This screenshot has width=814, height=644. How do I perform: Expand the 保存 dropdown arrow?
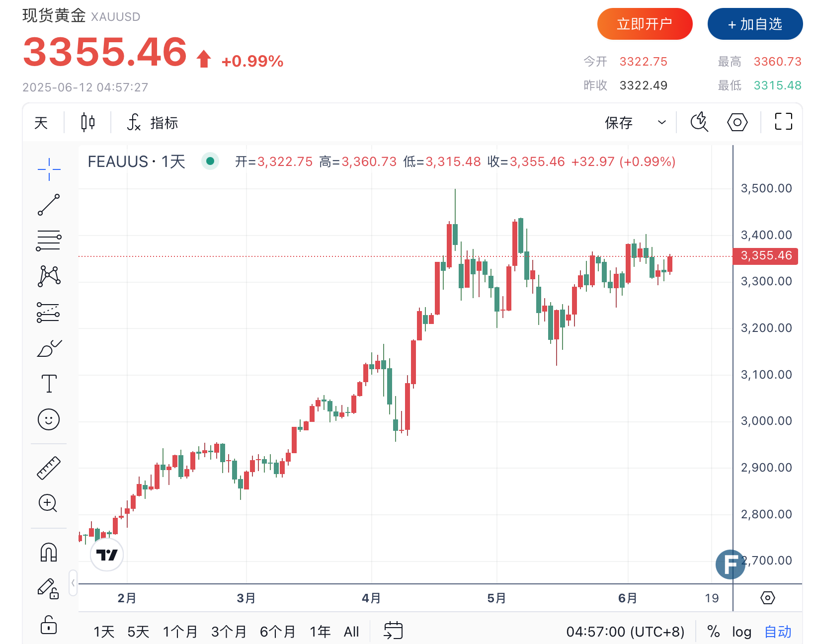pyautogui.click(x=661, y=122)
